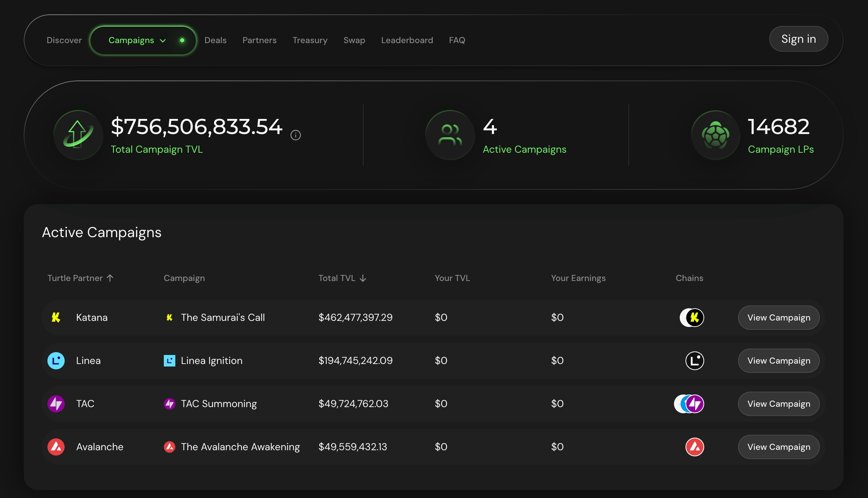Screen dimensions: 868x498
Task: Click the Katana chain icon in Chains column
Action: point(694,317)
